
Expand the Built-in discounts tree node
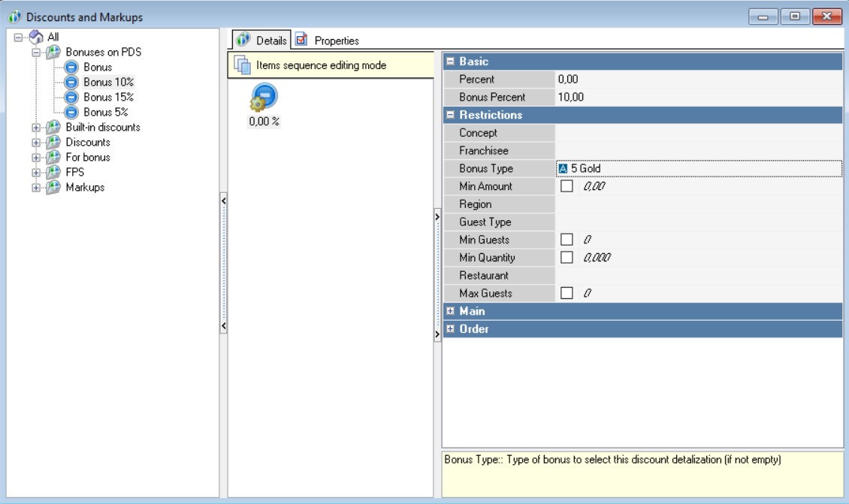pyautogui.click(x=36, y=128)
